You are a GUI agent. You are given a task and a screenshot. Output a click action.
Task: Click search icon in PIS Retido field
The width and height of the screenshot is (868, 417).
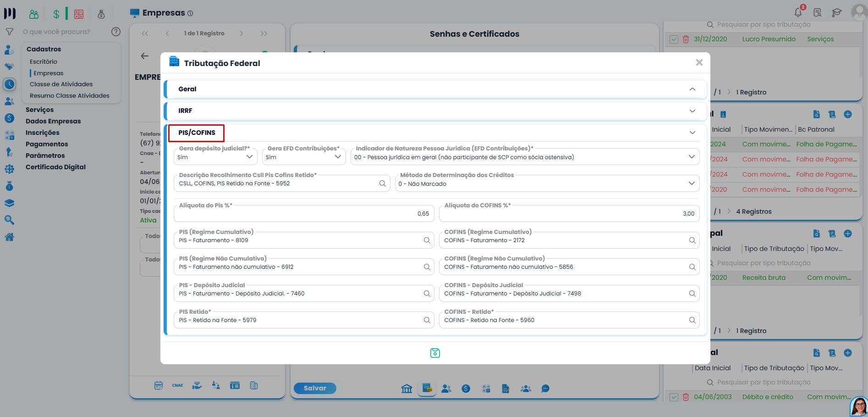[427, 320]
